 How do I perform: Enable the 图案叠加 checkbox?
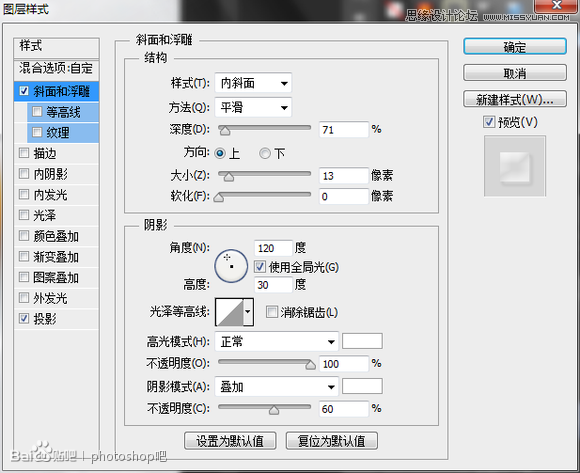point(24,277)
